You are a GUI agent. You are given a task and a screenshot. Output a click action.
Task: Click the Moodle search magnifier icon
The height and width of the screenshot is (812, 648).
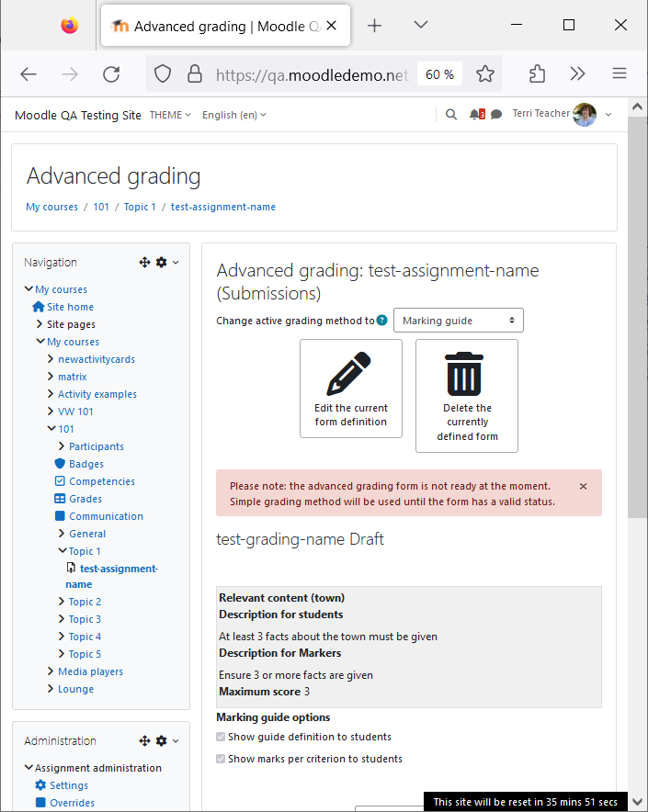(451, 115)
